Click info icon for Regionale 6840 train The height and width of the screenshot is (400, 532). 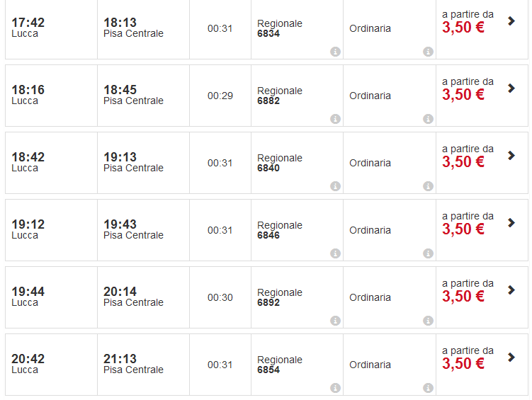tap(335, 186)
